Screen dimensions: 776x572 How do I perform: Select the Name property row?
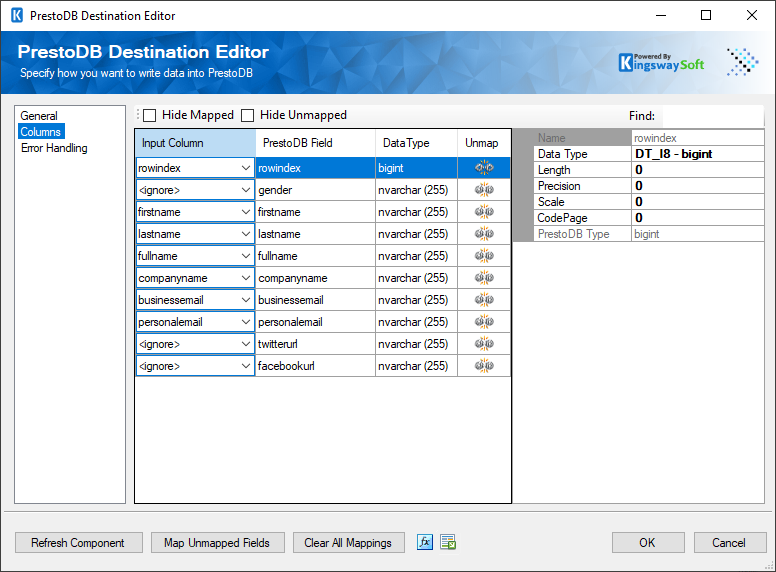click(649, 138)
